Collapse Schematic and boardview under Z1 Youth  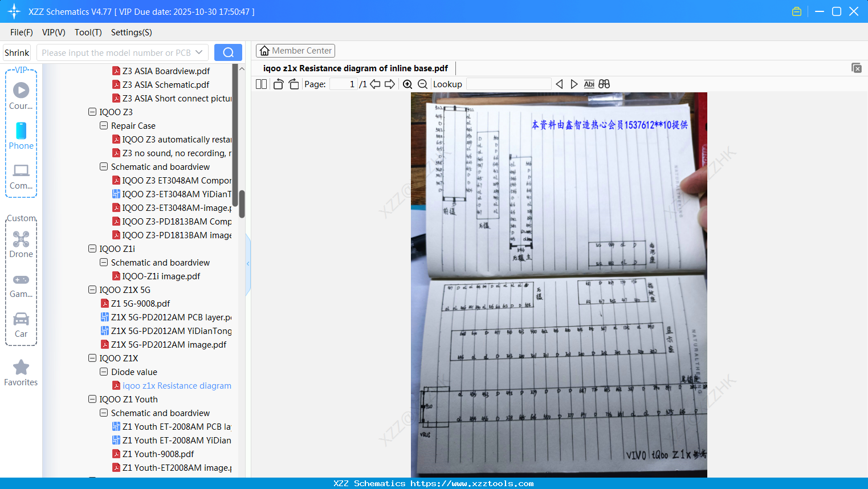coord(104,413)
